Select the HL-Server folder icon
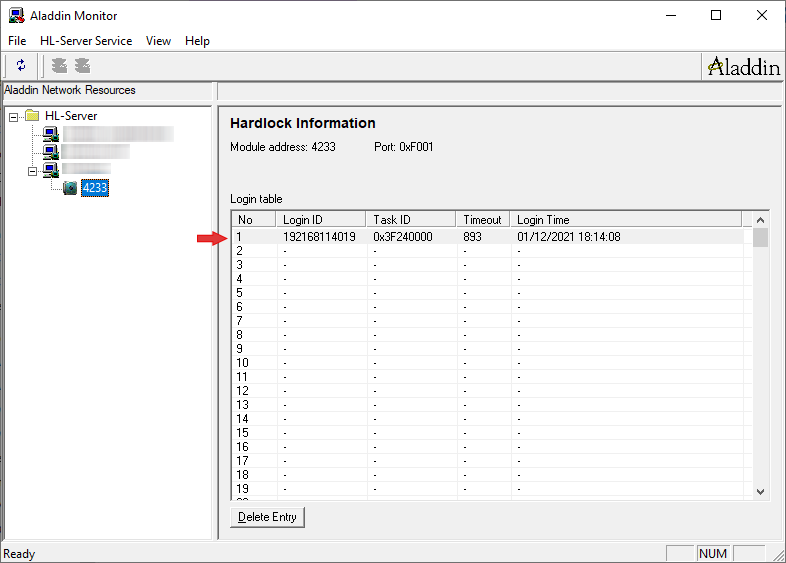Screen dimensions: 786x563 coord(33,116)
